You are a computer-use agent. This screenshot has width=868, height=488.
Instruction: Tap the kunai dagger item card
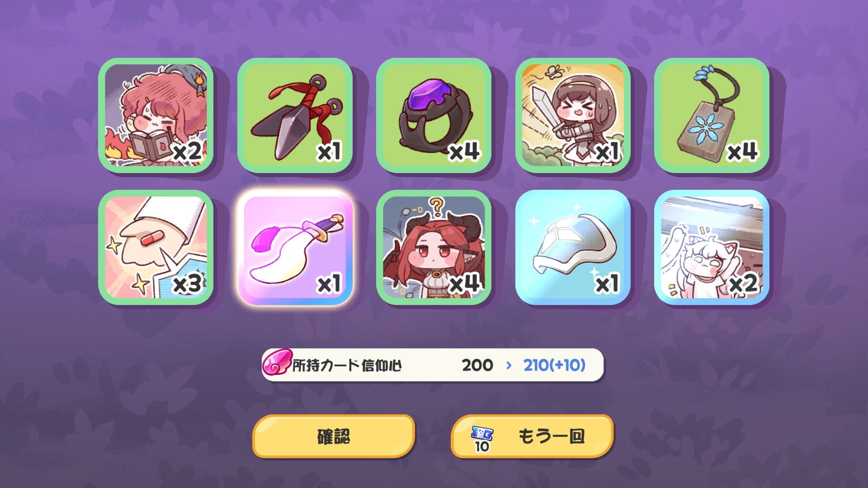click(295, 115)
